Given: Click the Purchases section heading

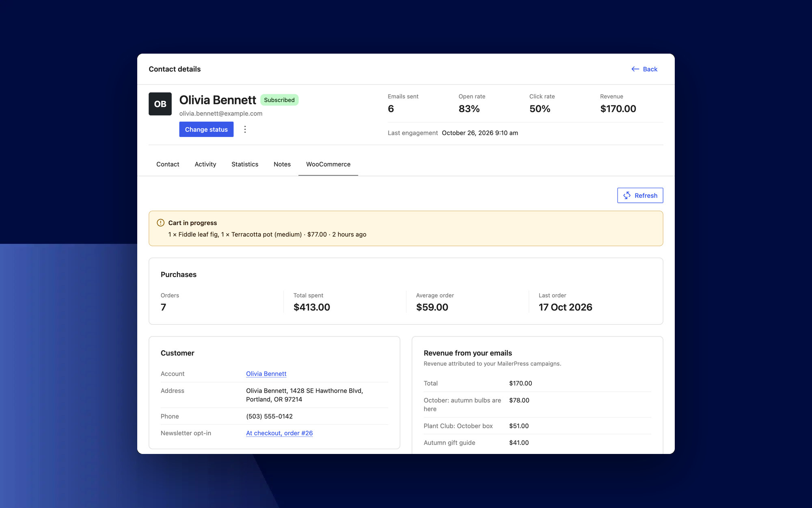Looking at the screenshot, I should tap(179, 275).
